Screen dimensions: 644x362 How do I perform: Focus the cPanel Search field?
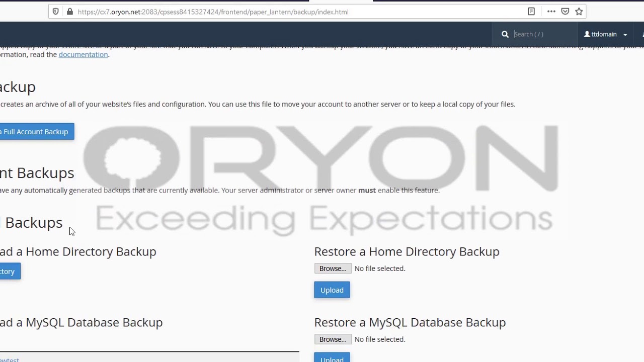[x=542, y=34]
